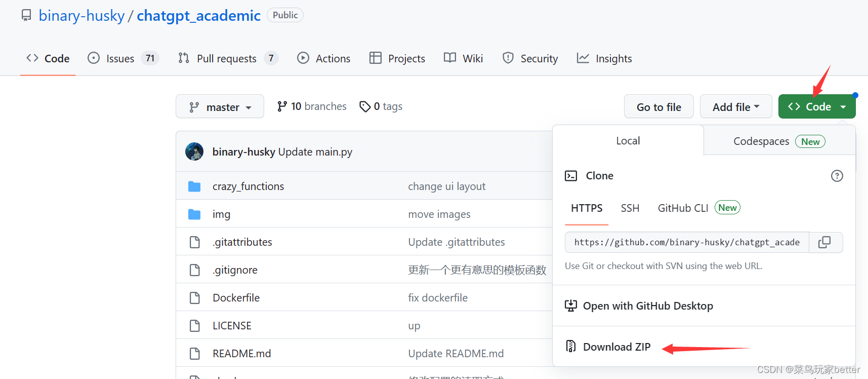
Task: Open the Update main.py commit message
Action: click(x=315, y=152)
